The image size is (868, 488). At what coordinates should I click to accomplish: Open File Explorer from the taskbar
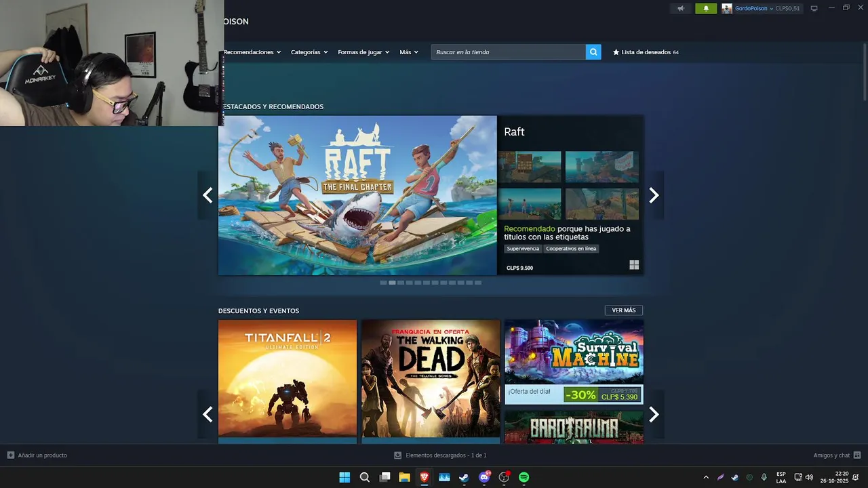[x=404, y=477]
